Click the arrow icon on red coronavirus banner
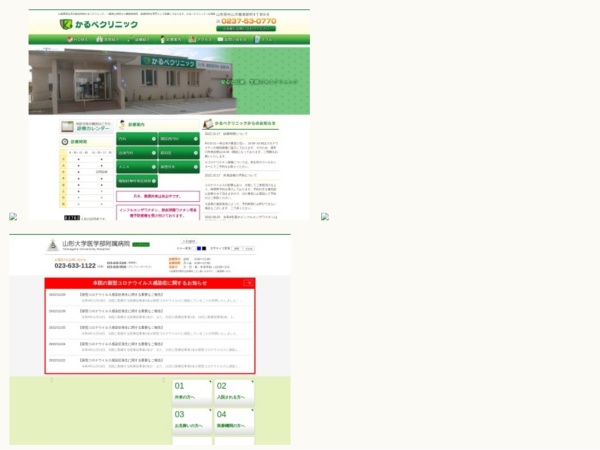Viewport: 600px width, 450px height. 248,283
